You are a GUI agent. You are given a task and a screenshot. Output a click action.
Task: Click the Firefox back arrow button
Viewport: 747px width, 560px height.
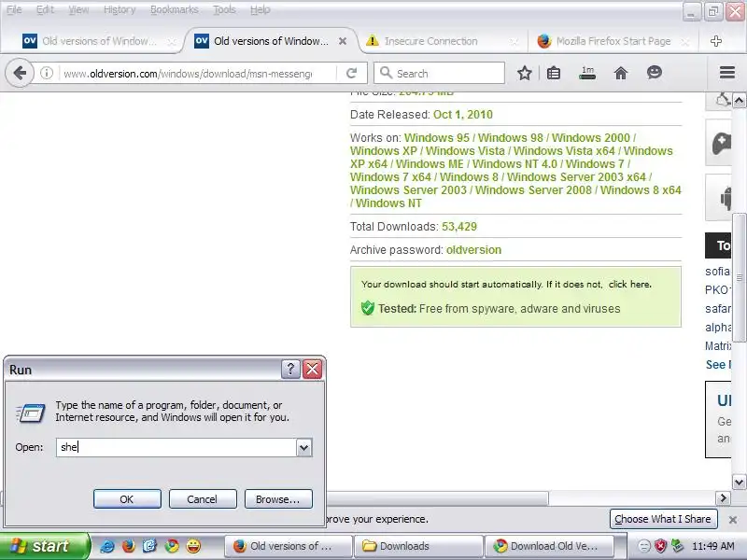(x=20, y=73)
